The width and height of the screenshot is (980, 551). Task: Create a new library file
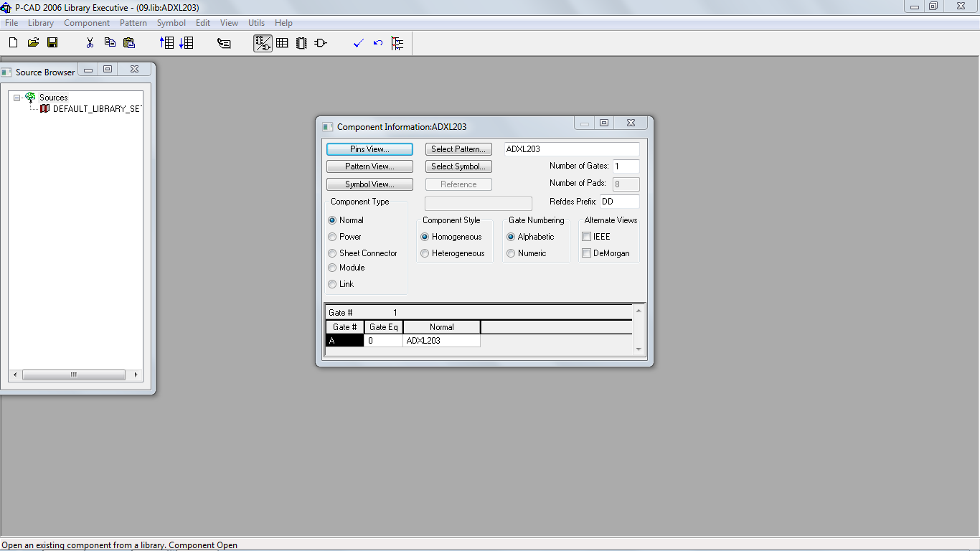tap(13, 43)
